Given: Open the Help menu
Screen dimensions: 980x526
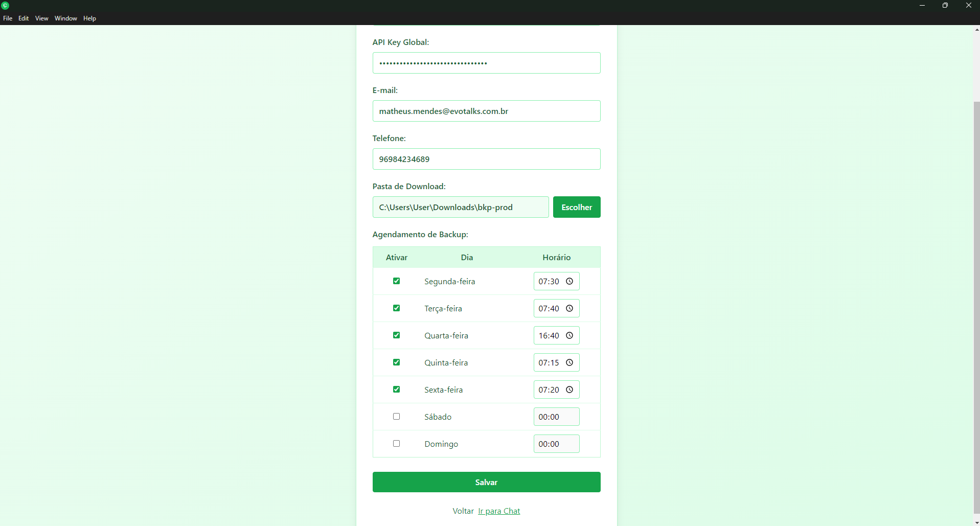Looking at the screenshot, I should [89, 18].
